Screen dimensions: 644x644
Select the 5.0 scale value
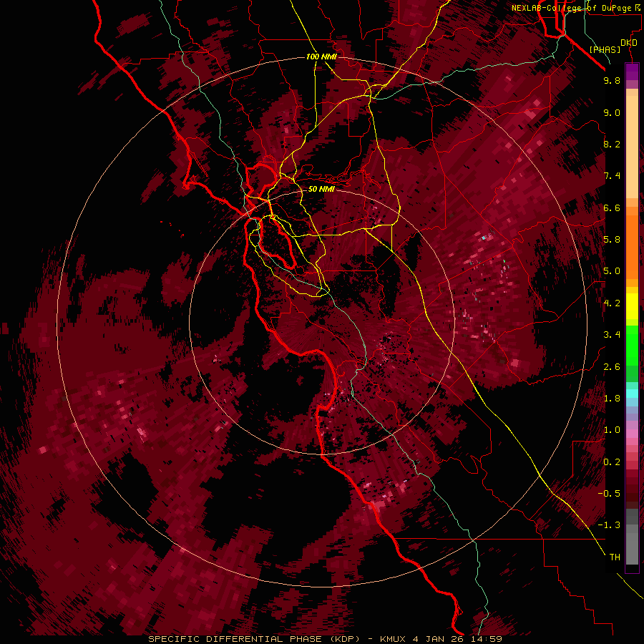tap(612, 271)
